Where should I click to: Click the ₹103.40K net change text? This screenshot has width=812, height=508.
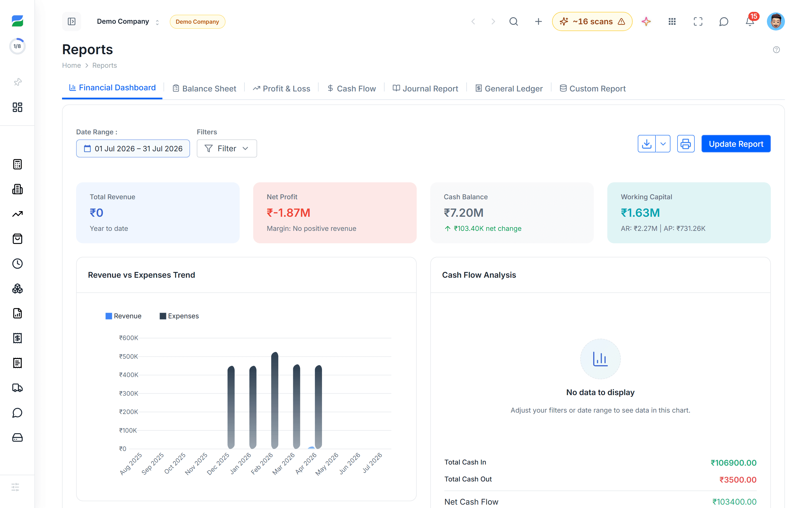point(487,229)
